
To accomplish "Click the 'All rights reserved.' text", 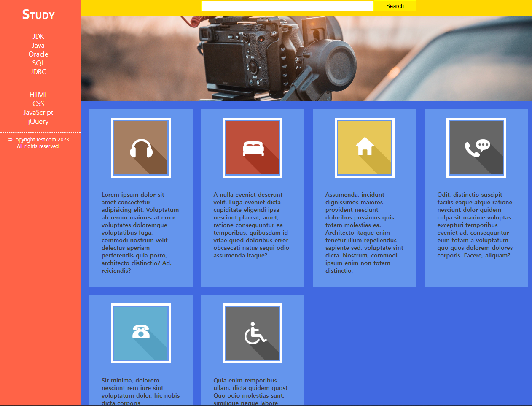I will [x=38, y=146].
